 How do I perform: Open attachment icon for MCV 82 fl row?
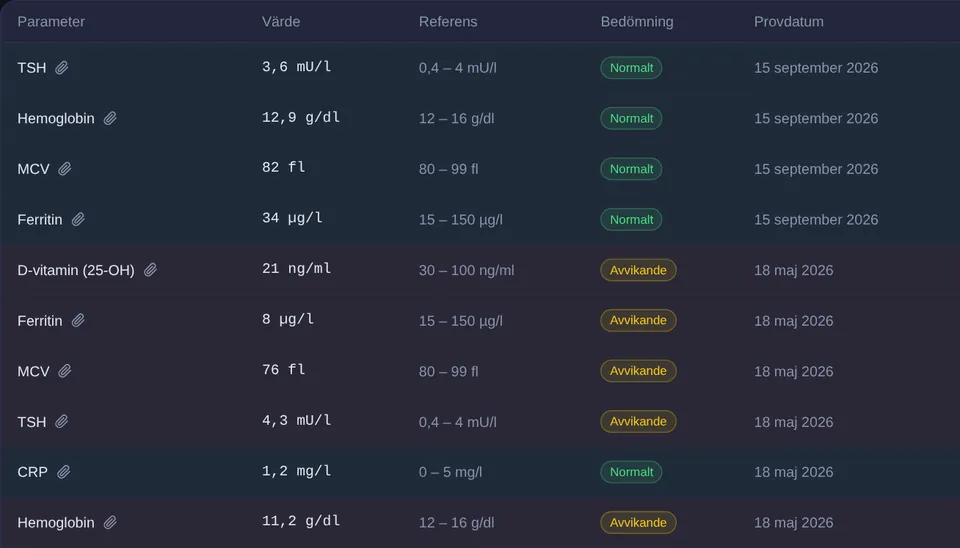coord(65,169)
